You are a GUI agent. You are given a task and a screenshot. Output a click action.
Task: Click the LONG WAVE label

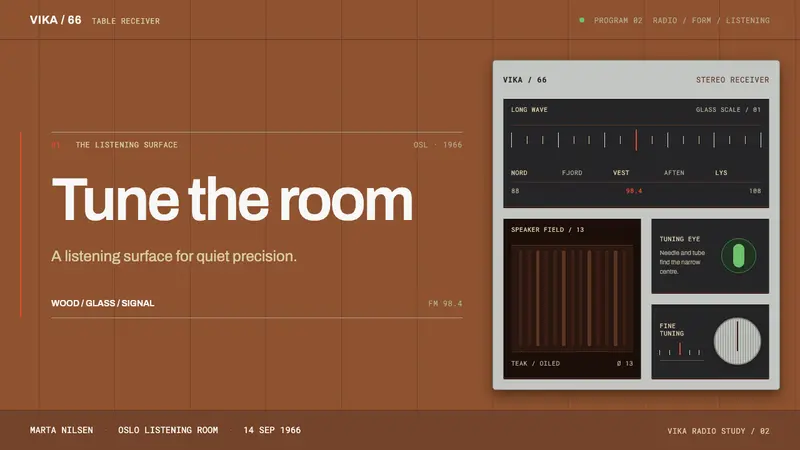529,110
